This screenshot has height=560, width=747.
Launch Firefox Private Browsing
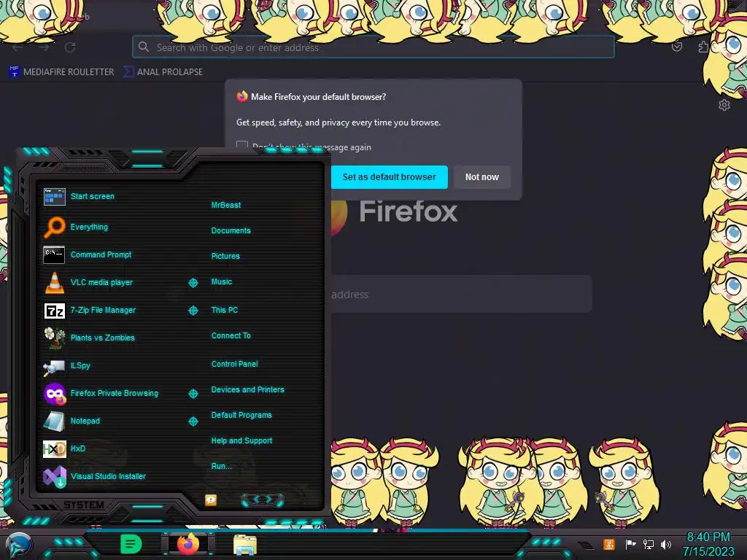click(x=115, y=393)
